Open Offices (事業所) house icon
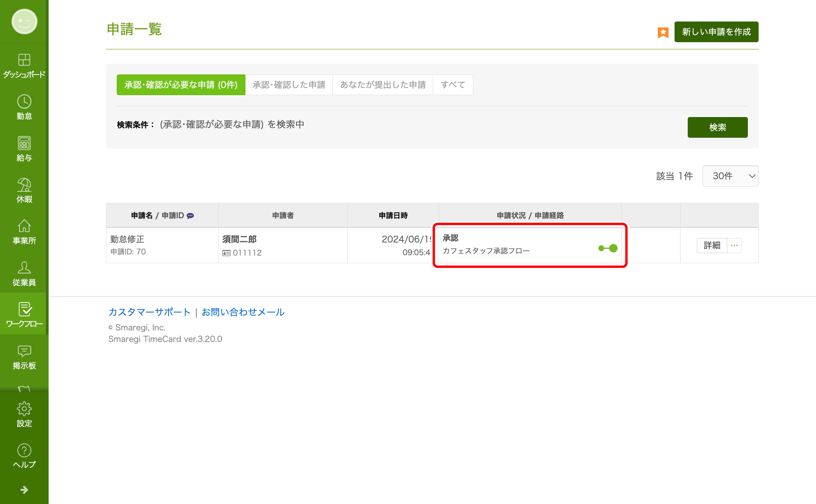The image size is (816, 504). tap(24, 227)
